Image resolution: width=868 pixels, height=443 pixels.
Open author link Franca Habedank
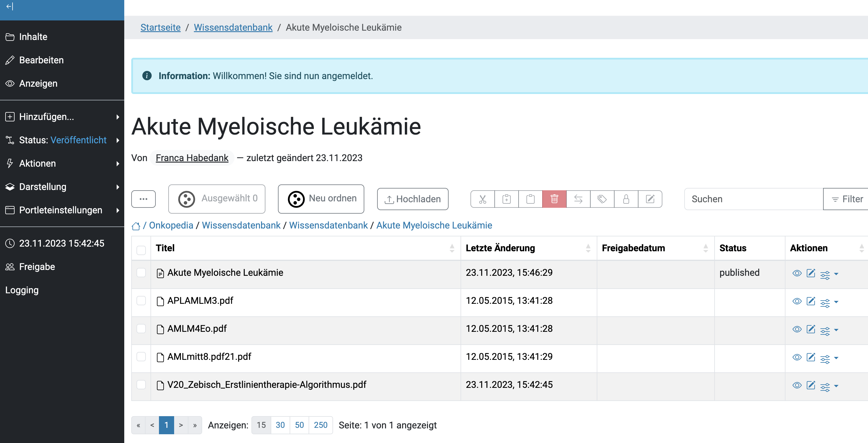tap(192, 158)
